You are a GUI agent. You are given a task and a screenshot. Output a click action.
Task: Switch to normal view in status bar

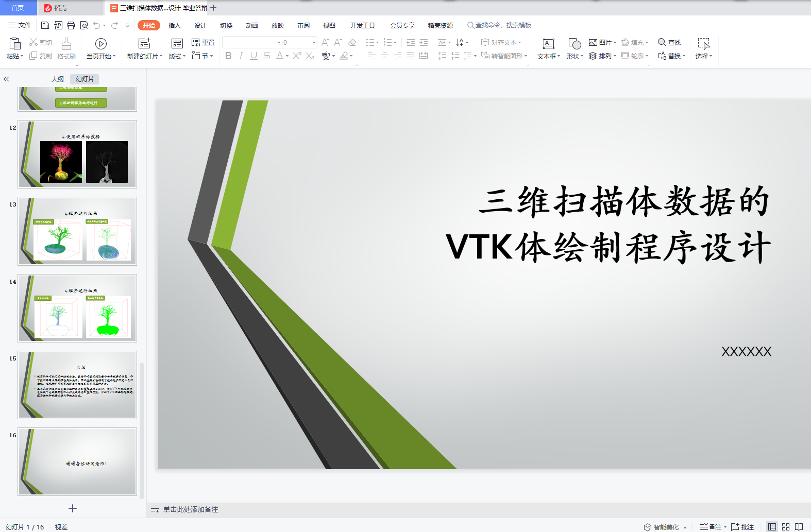pyautogui.click(x=772, y=527)
